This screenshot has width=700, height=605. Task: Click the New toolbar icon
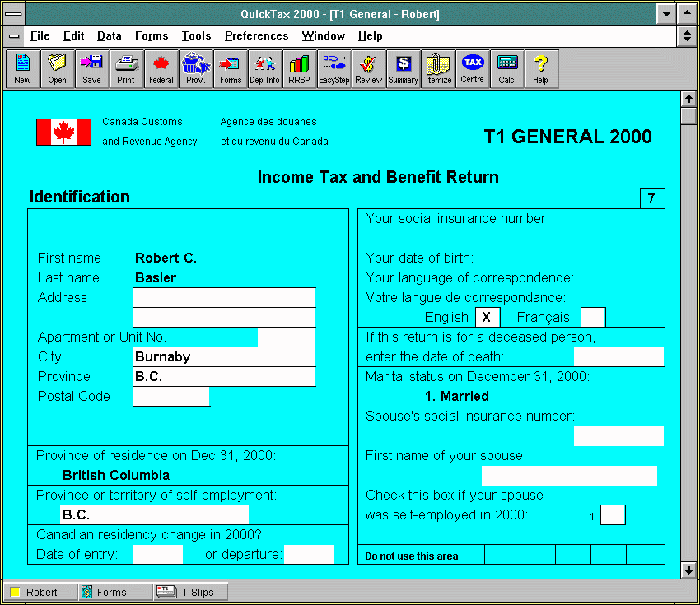[23, 69]
